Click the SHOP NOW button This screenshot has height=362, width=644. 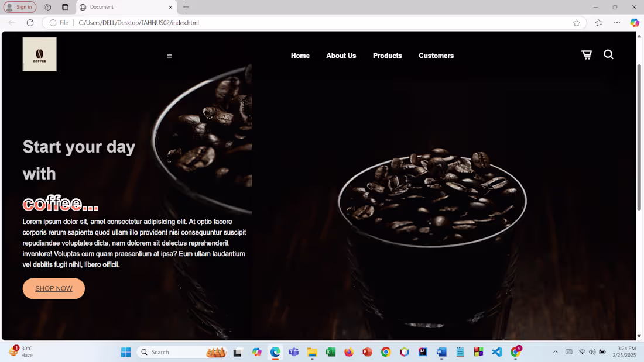[53, 288]
